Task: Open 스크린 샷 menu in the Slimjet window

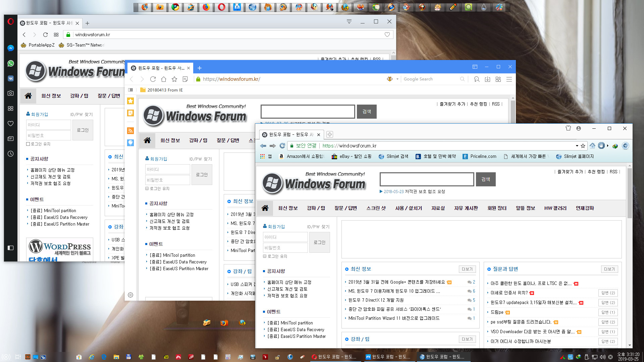Action: point(376,208)
